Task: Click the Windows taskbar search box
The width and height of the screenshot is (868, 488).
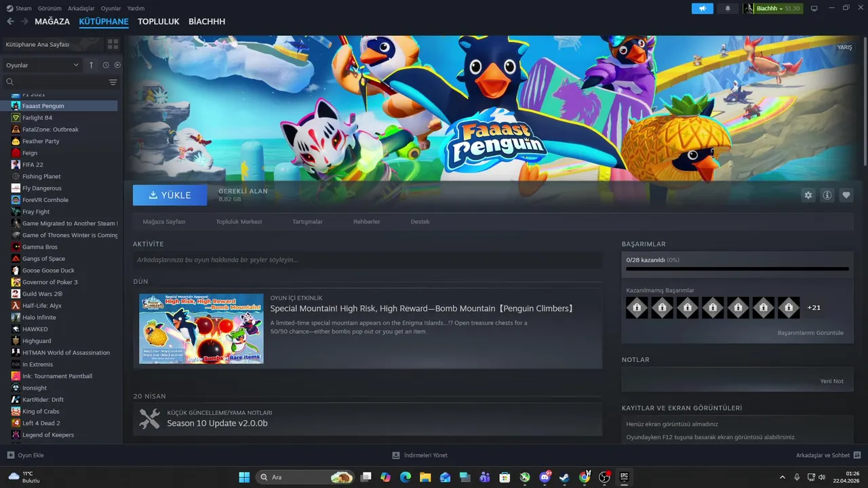Action: pyautogui.click(x=307, y=477)
